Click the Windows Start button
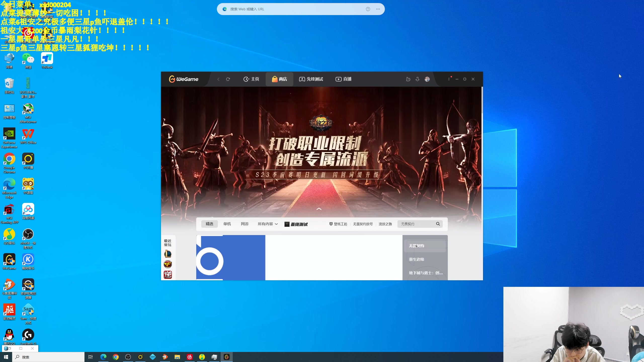The height and width of the screenshot is (362, 644). pos(6,357)
